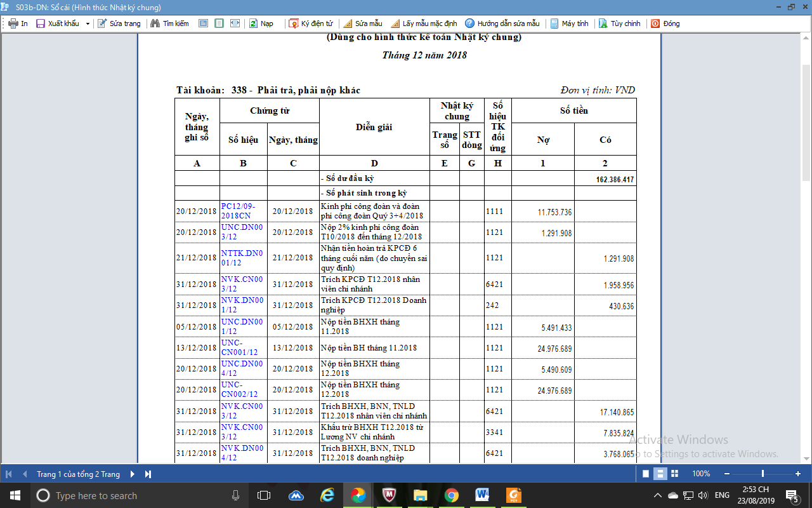This screenshot has width=812, height=508.
Task: Open the Tìm kiếm search tool
Action: [169, 23]
